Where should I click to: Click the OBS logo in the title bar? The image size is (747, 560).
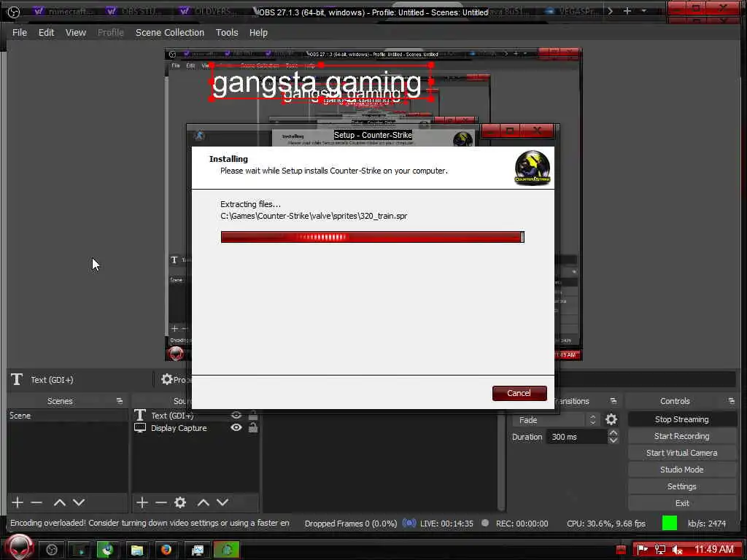coord(14,12)
